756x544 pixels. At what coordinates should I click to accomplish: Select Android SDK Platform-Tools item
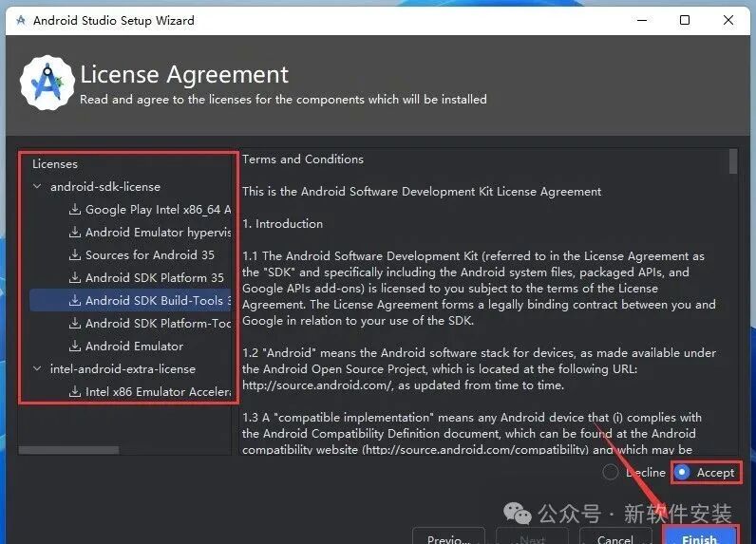point(131,323)
